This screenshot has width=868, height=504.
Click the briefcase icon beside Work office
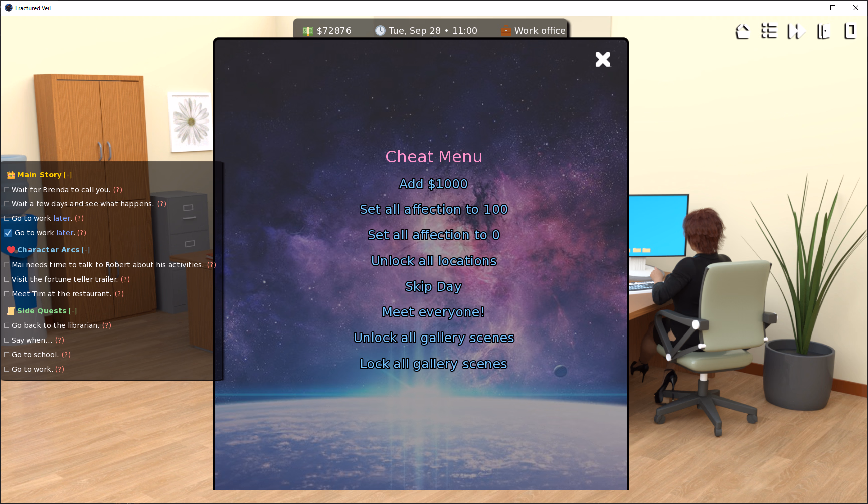(x=506, y=31)
